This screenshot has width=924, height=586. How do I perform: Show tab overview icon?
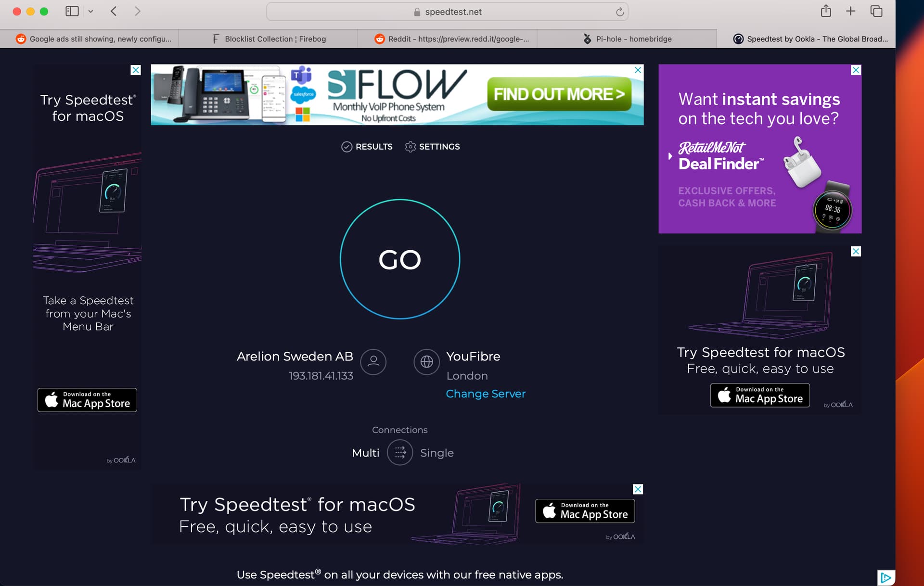[876, 11]
